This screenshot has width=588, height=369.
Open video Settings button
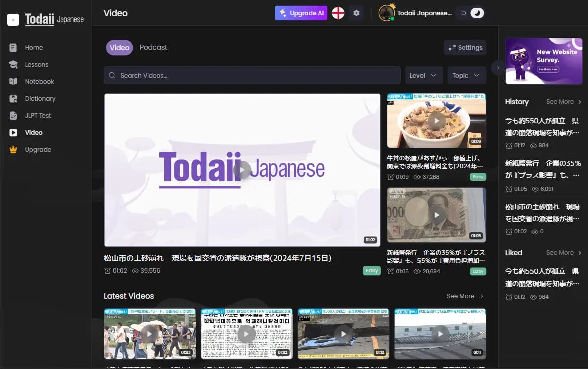coord(465,48)
